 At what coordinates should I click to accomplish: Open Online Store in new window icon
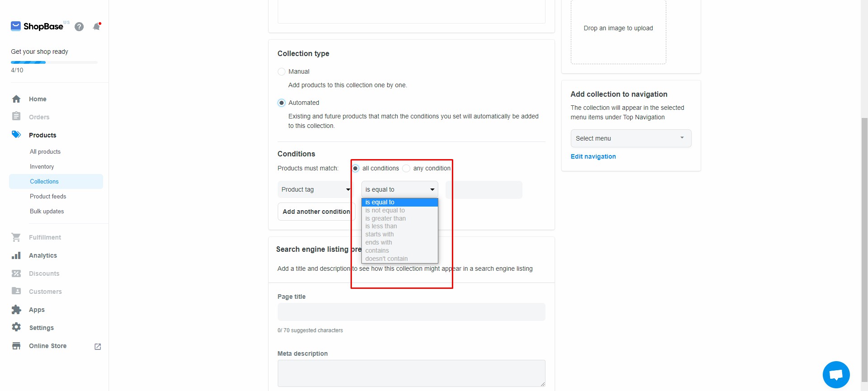pyautogui.click(x=97, y=347)
